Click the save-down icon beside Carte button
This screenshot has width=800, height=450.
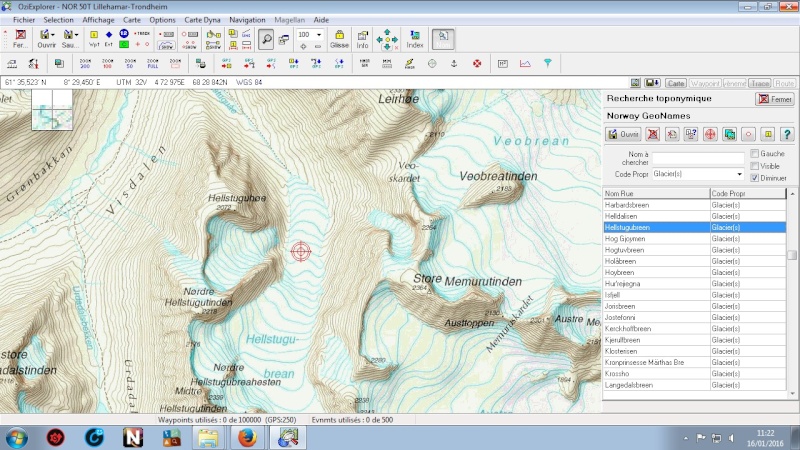point(652,83)
